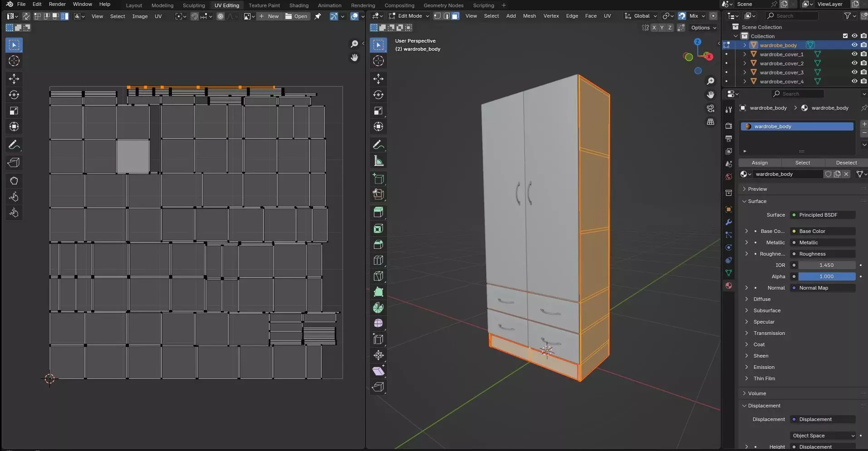Select the Inset Faces tool
The height and width of the screenshot is (451, 868).
pos(378,228)
